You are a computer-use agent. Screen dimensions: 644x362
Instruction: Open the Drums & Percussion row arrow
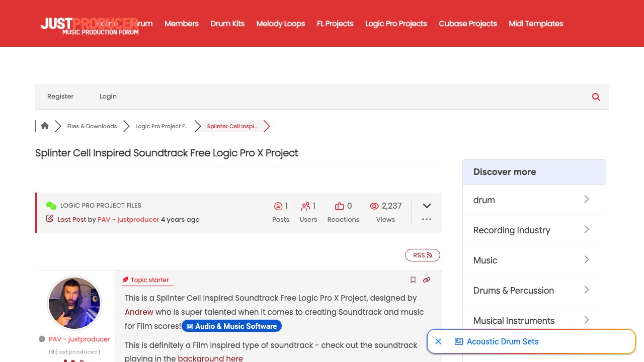click(587, 290)
